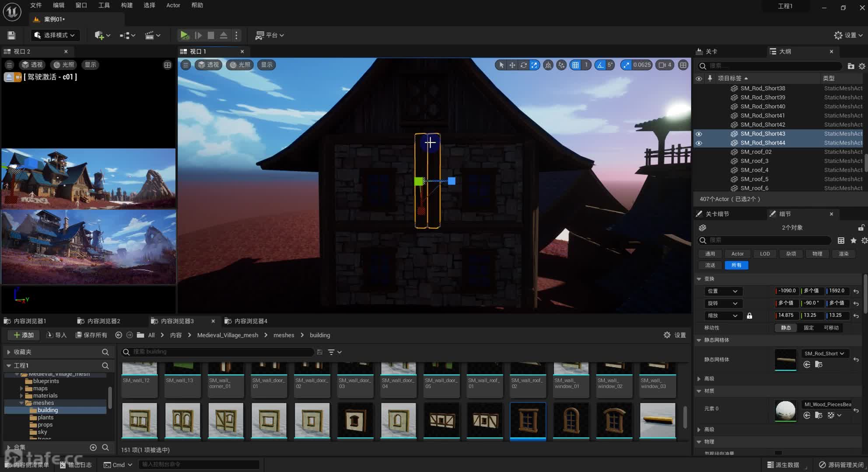Click the Play in editor button
868x472 pixels.
184,35
